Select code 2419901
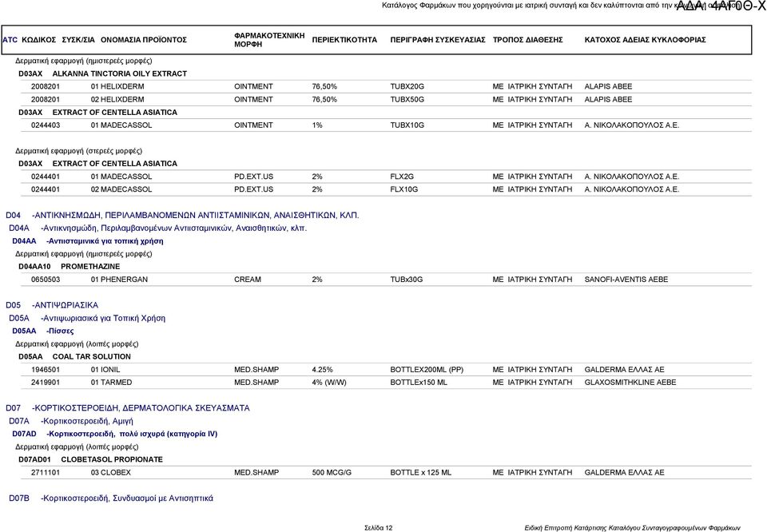 (46, 383)
